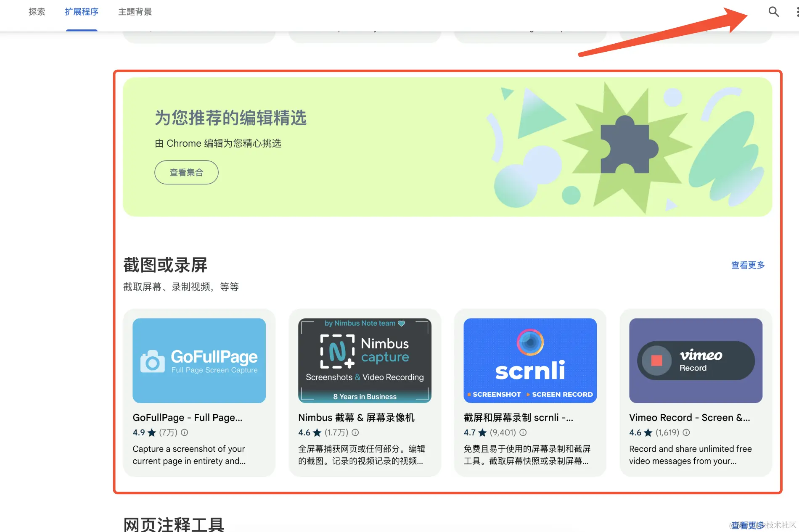Click the 为您推荐的编辑精选 banner heading
The width and height of the screenshot is (799, 532).
coord(230,118)
